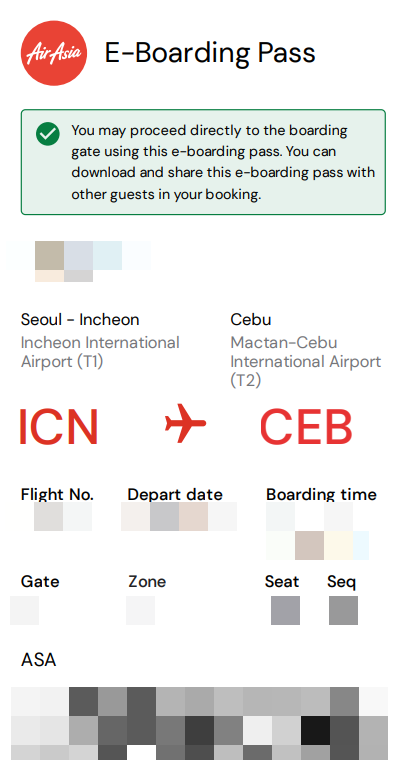Click the CEB arrival airport code

[306, 427]
